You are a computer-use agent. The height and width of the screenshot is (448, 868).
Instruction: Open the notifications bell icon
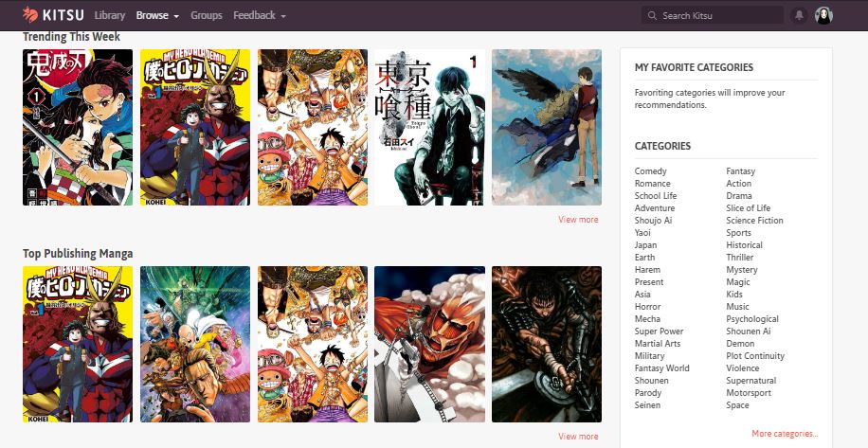799,15
